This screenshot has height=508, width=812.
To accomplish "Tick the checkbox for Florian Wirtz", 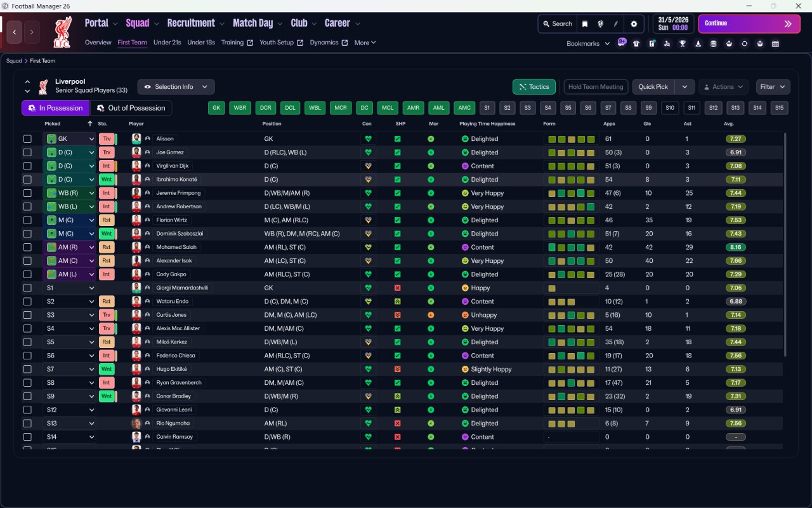I will (x=27, y=220).
